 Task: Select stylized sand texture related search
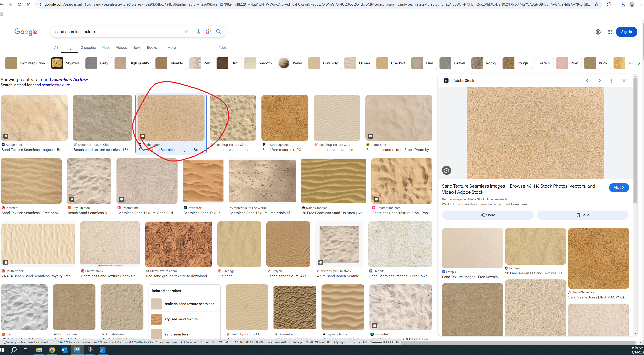click(x=184, y=319)
